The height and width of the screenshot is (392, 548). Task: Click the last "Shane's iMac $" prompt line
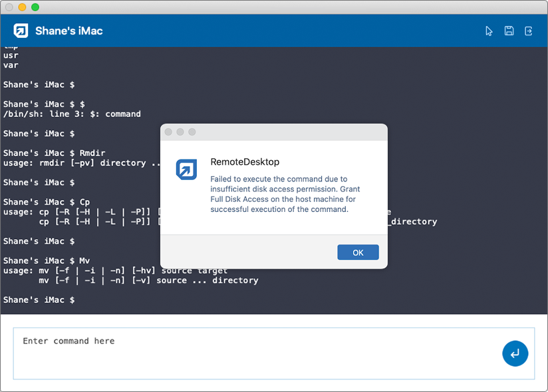click(39, 300)
